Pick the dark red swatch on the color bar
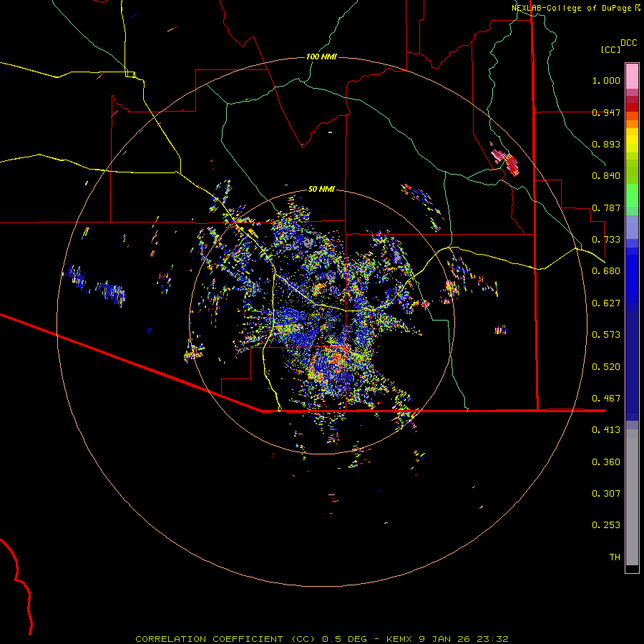644x644 pixels. [x=632, y=107]
